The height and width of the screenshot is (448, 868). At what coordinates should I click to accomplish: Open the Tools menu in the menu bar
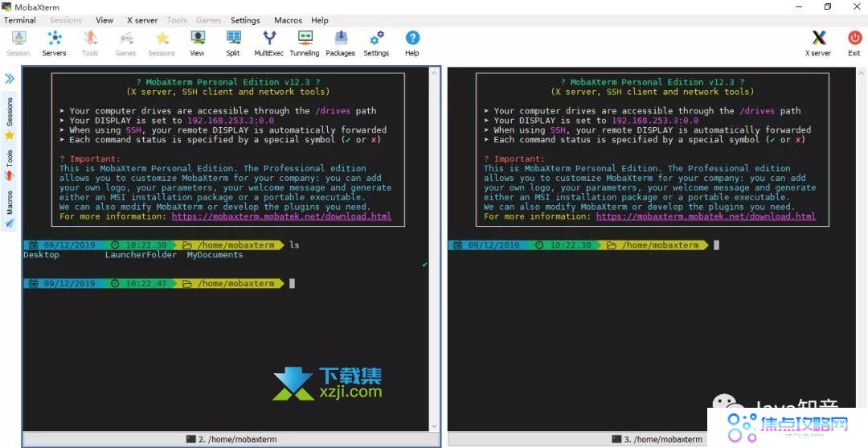[177, 20]
